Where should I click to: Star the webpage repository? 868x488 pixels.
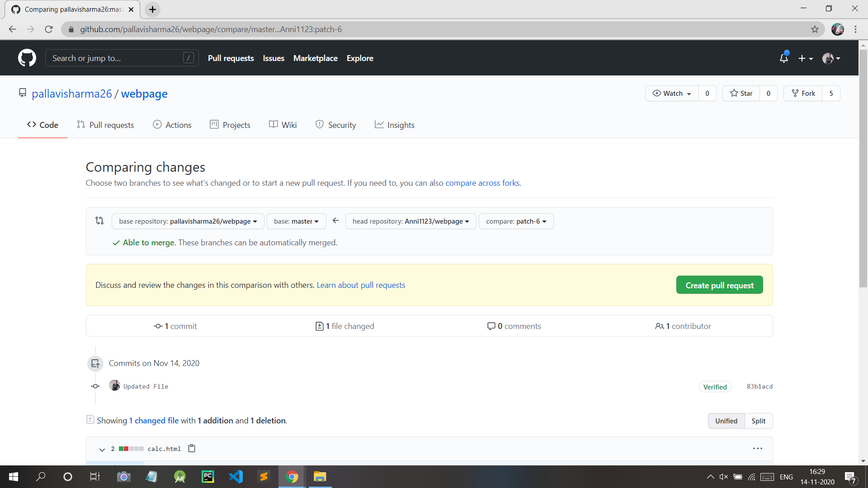(741, 94)
